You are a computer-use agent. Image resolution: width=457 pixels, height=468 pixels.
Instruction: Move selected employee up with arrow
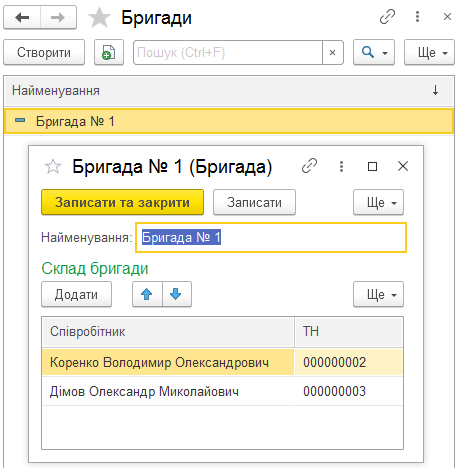(147, 294)
